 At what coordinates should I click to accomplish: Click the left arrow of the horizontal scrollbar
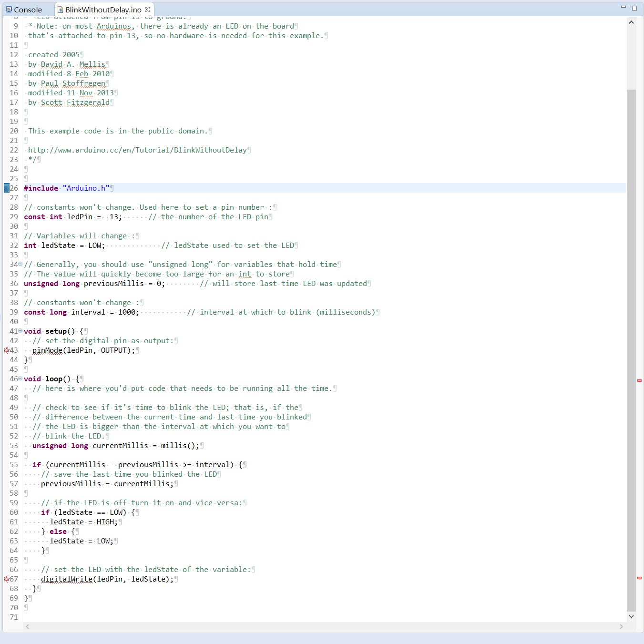(27, 627)
